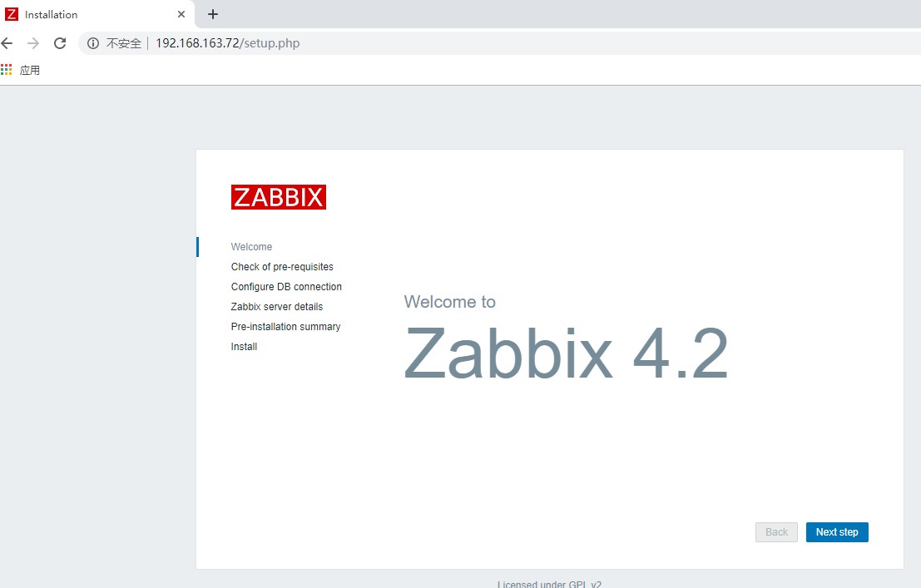Click the Welcome to heading text
This screenshot has width=921, height=588.
450,302
